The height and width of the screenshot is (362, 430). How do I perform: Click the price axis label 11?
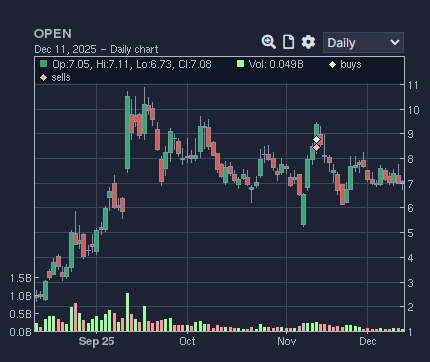[413, 85]
